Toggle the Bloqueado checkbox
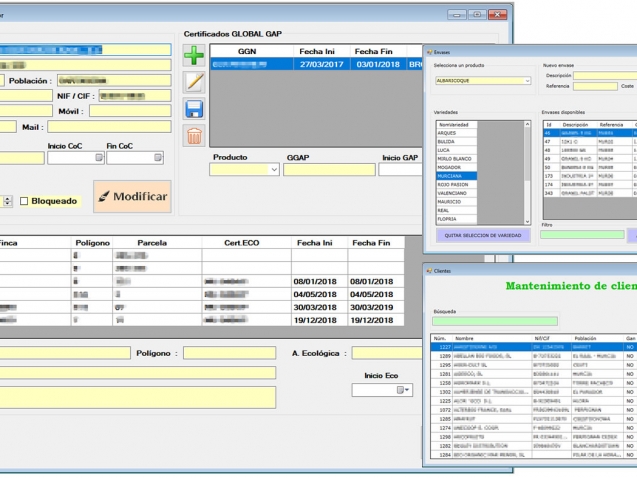 tap(24, 201)
